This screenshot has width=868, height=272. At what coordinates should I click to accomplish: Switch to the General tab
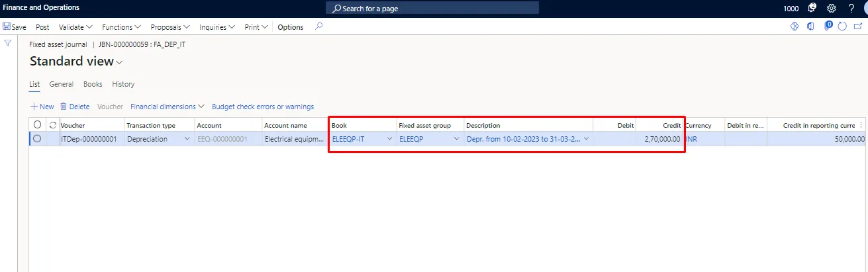click(62, 84)
